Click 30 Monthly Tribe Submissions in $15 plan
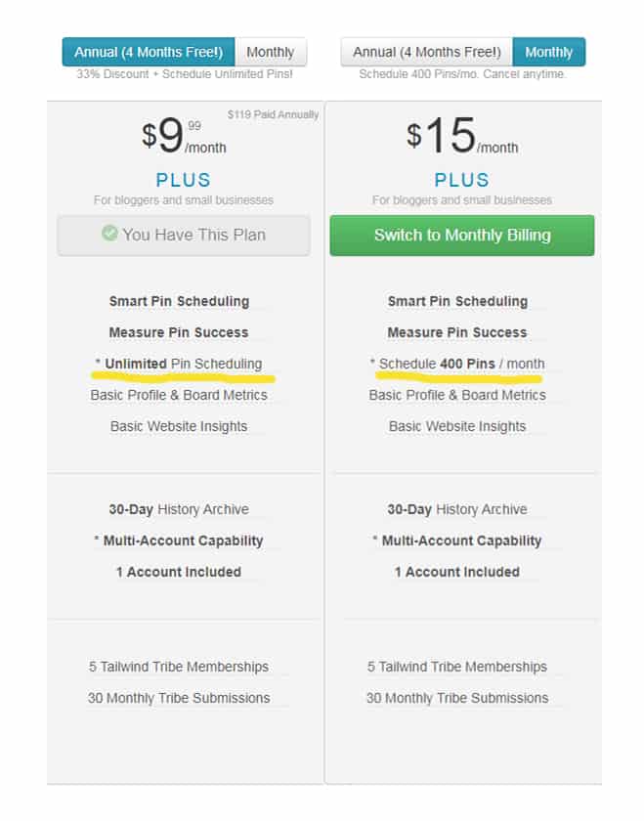Image resolution: width=644 pixels, height=821 pixels. point(457,698)
